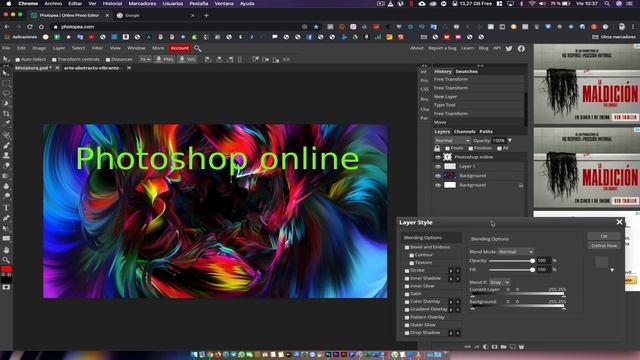Switch to the Channels tab
Viewport: 640px width, 360px height.
464,131
